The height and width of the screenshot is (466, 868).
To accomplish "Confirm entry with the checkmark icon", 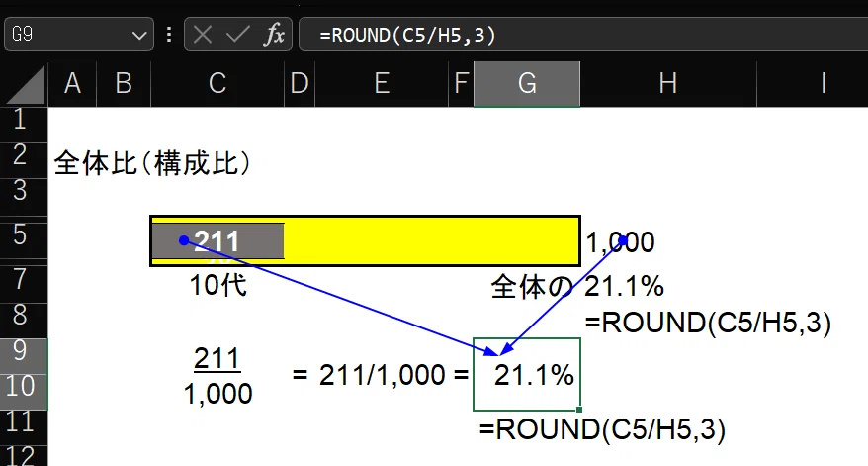I will (x=237, y=35).
